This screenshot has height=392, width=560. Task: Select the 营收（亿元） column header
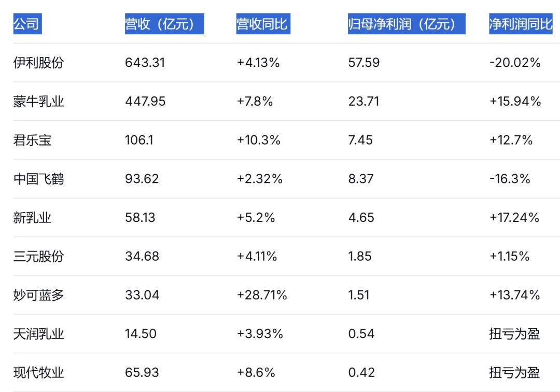click(x=164, y=24)
